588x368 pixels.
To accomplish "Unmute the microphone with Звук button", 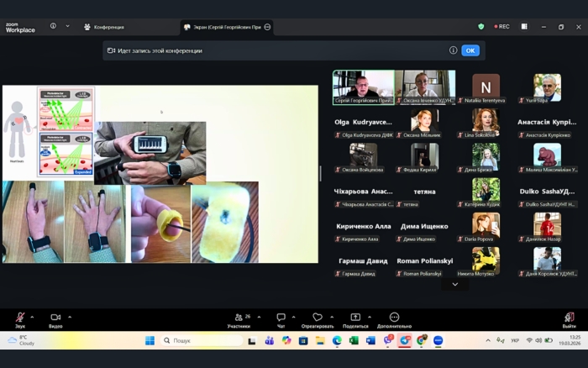I will click(19, 318).
